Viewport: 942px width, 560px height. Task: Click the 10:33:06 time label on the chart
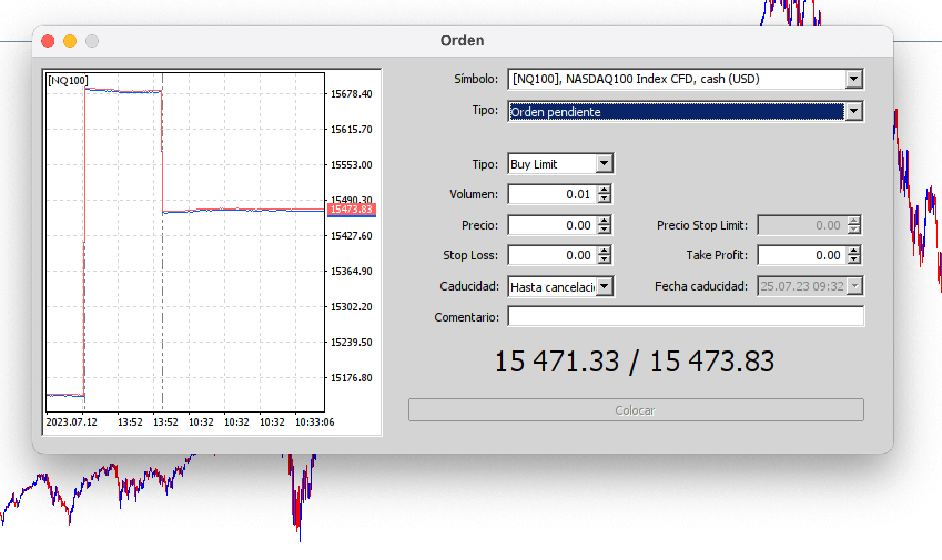[315, 422]
